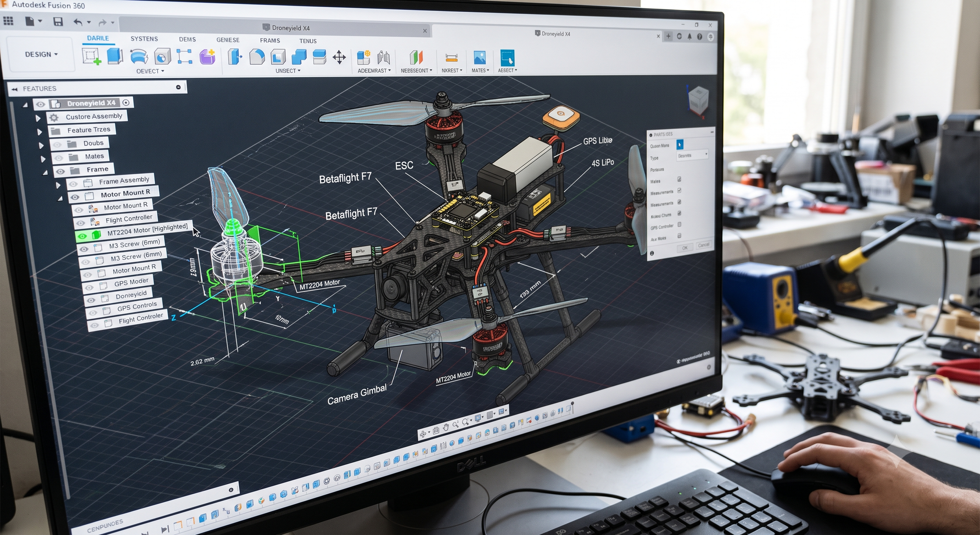Collapse the Frame folder
Image resolution: width=980 pixels, height=535 pixels.
point(45,172)
